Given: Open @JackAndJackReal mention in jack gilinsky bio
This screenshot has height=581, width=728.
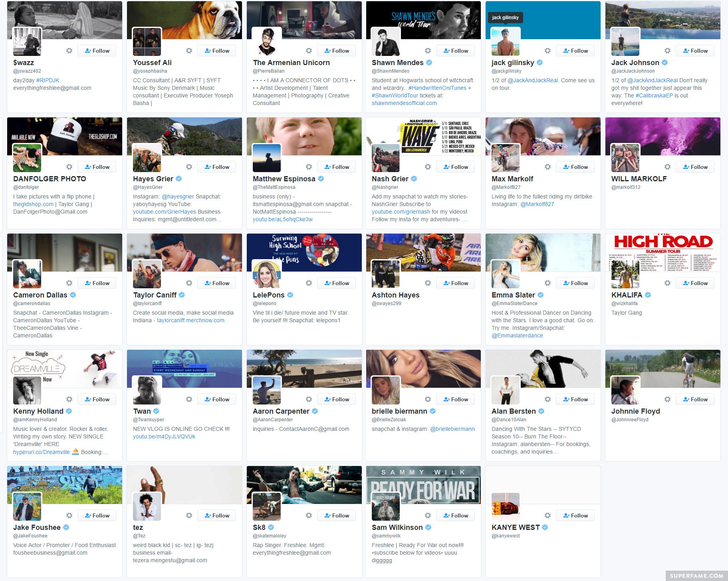Looking at the screenshot, I should [x=533, y=80].
